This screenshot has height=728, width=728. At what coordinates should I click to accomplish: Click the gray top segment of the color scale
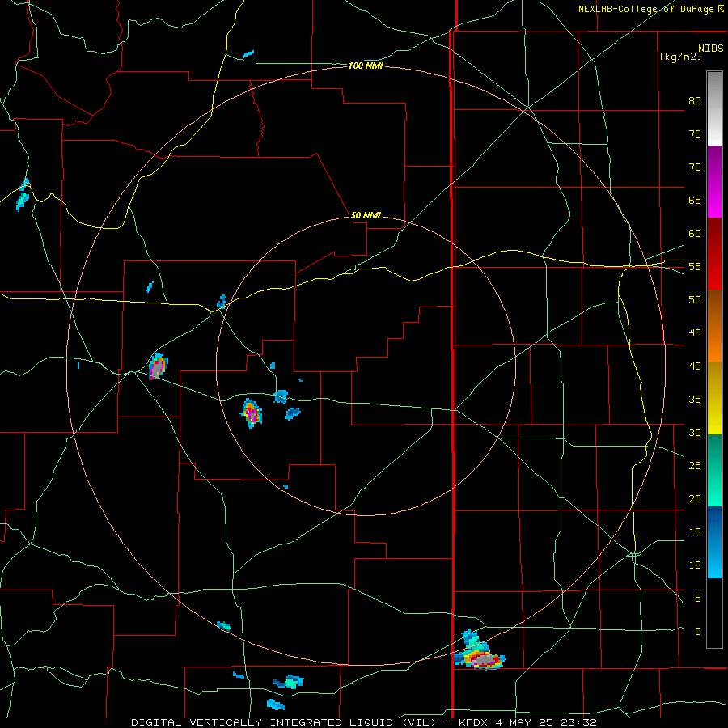[714, 108]
